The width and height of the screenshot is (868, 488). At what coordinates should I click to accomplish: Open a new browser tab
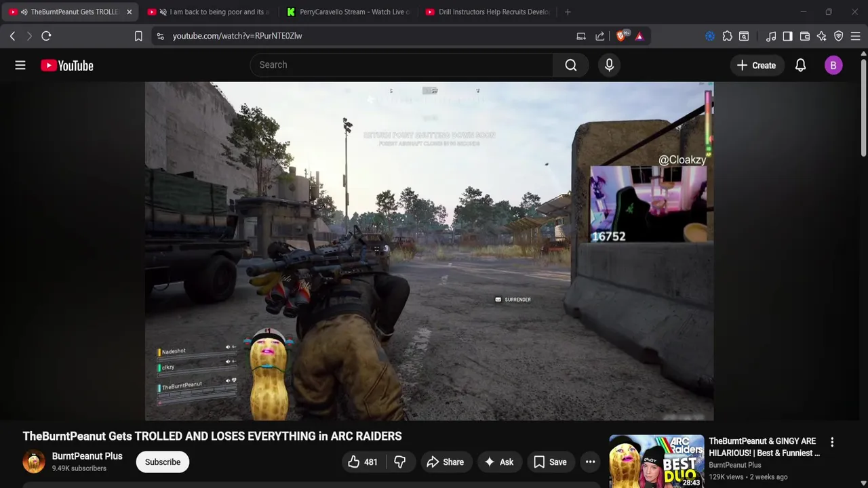[568, 12]
